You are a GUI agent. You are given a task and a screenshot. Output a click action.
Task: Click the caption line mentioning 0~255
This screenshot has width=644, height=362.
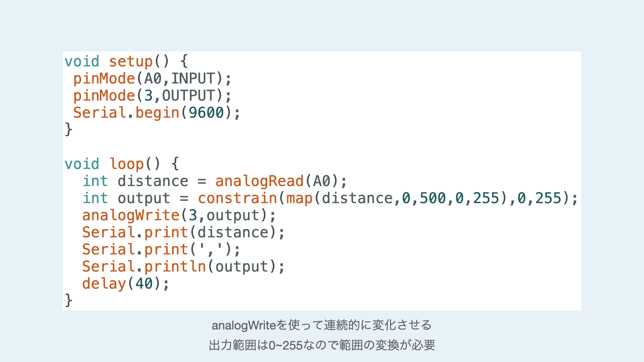tap(321, 345)
